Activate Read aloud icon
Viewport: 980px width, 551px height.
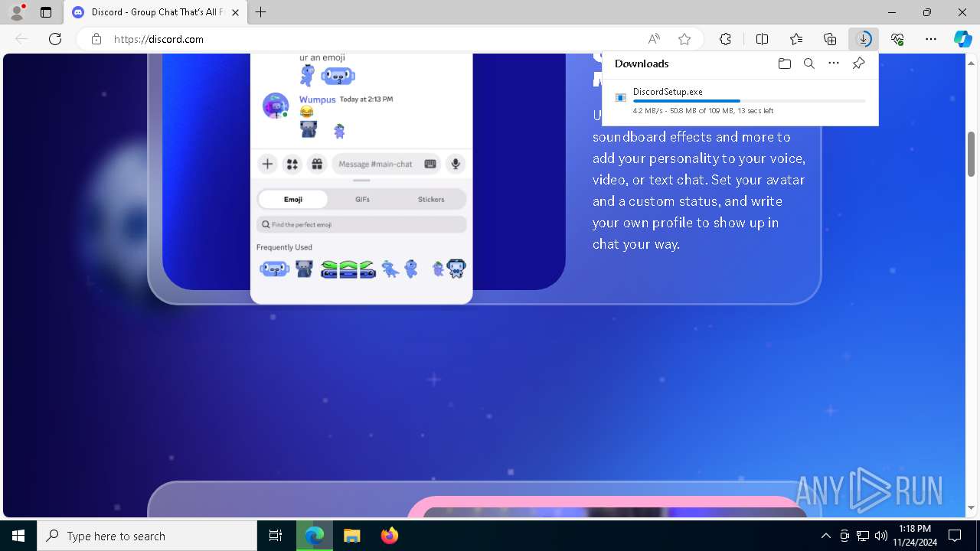coord(654,39)
